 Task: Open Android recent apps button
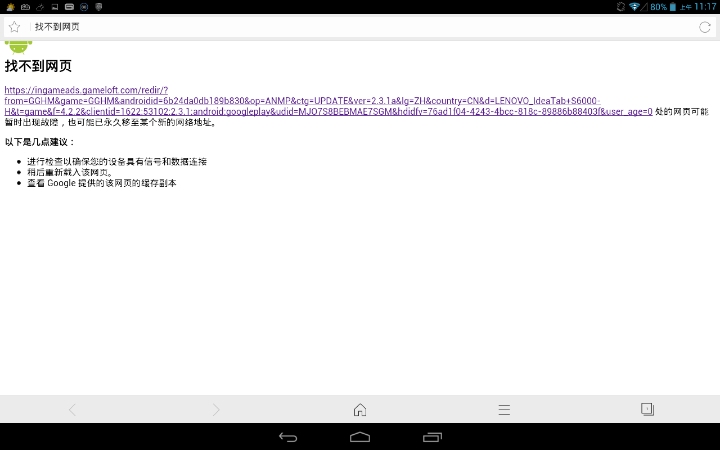pyautogui.click(x=432, y=437)
